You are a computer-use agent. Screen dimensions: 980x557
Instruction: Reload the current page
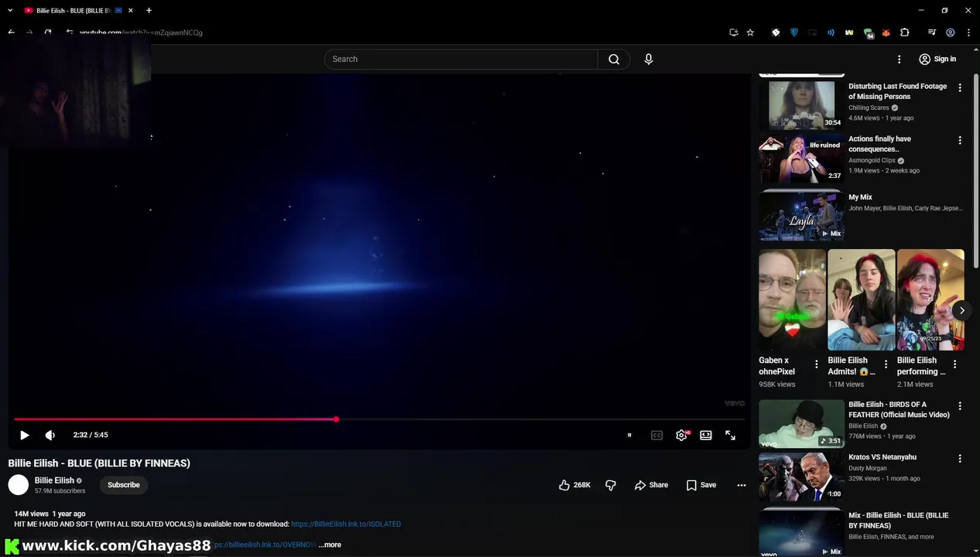pos(48,32)
